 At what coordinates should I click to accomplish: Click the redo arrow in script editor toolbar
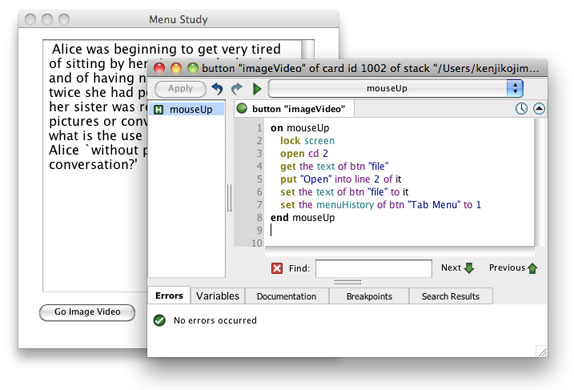pyautogui.click(x=237, y=89)
